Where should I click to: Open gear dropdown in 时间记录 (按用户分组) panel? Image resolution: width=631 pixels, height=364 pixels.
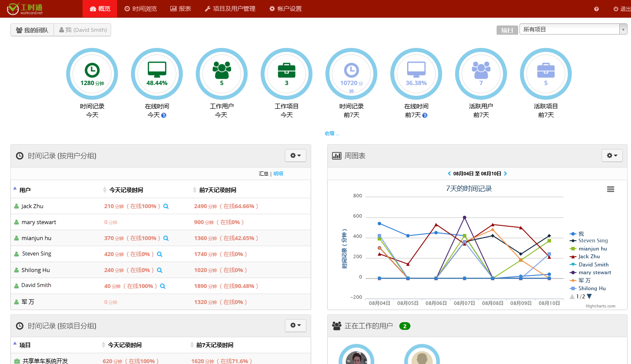295,155
